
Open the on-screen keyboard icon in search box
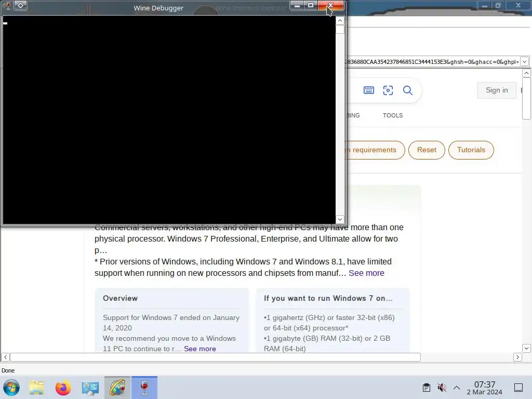[x=369, y=90]
